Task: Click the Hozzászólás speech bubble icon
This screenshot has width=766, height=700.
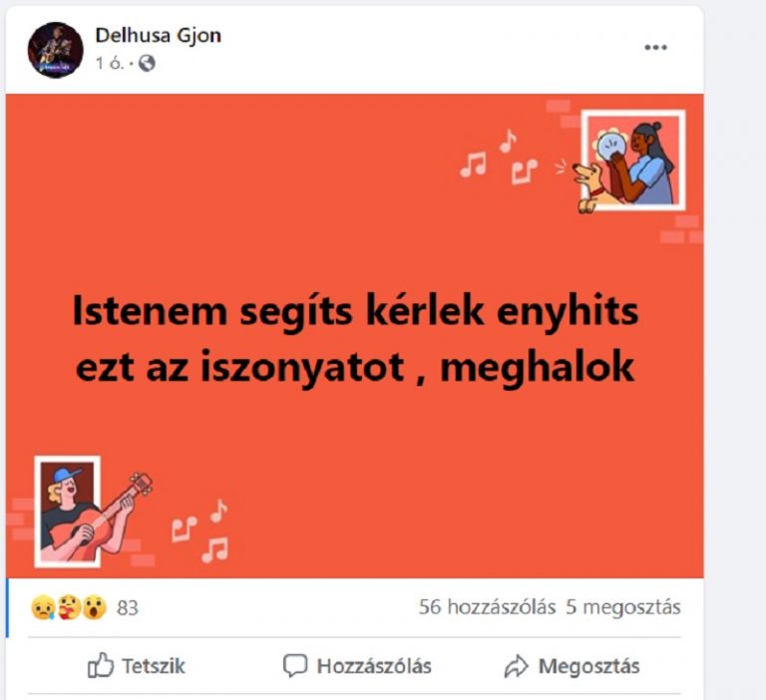Action: [x=295, y=666]
